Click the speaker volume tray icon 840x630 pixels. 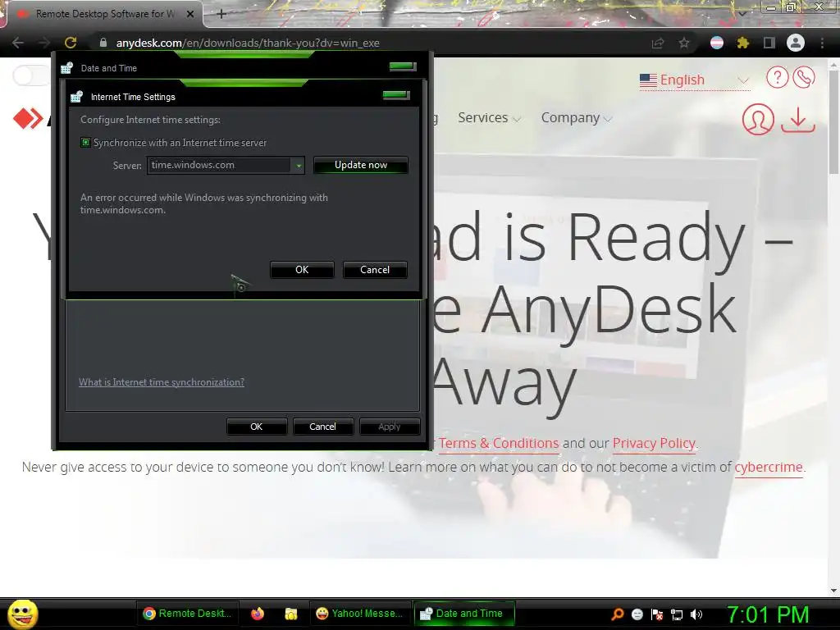pyautogui.click(x=696, y=614)
